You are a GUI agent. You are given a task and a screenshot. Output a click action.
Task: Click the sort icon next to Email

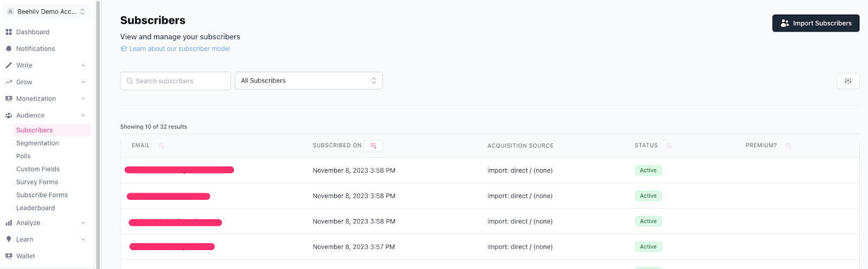click(x=161, y=146)
